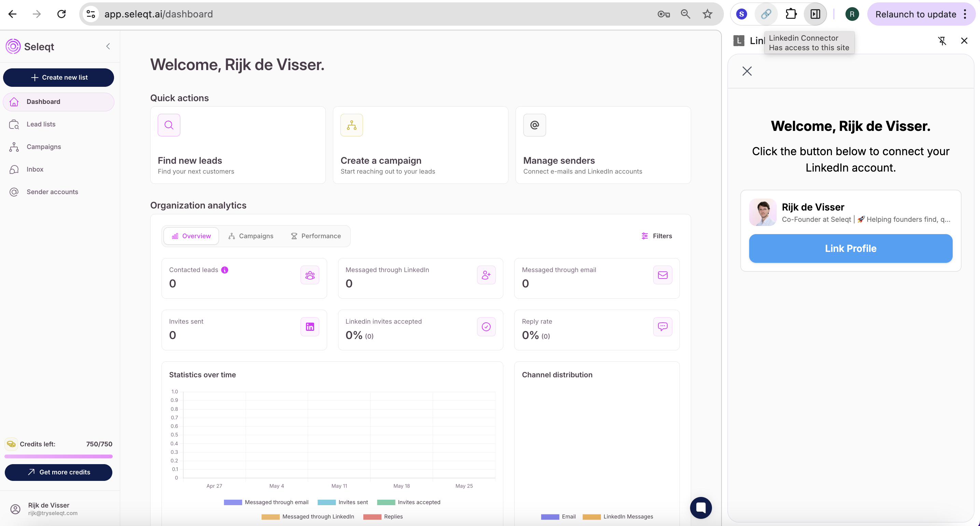Click Create new list button
Viewport: 980px width, 526px height.
(x=59, y=77)
